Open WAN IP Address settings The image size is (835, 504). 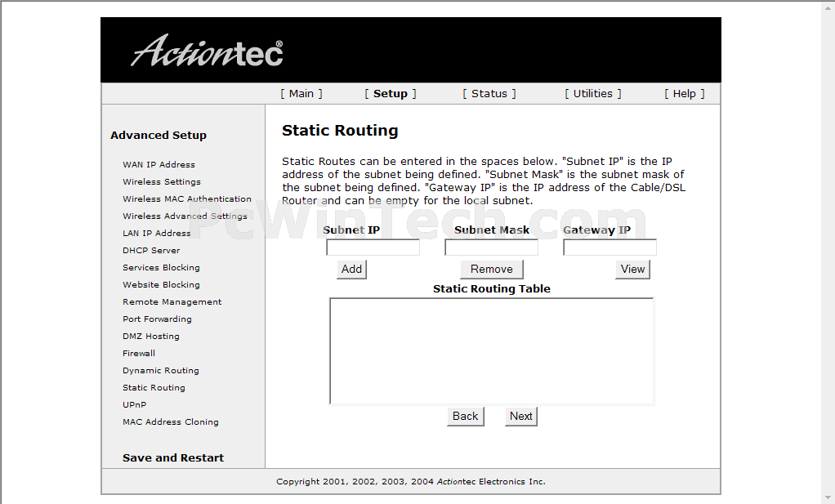(159, 164)
